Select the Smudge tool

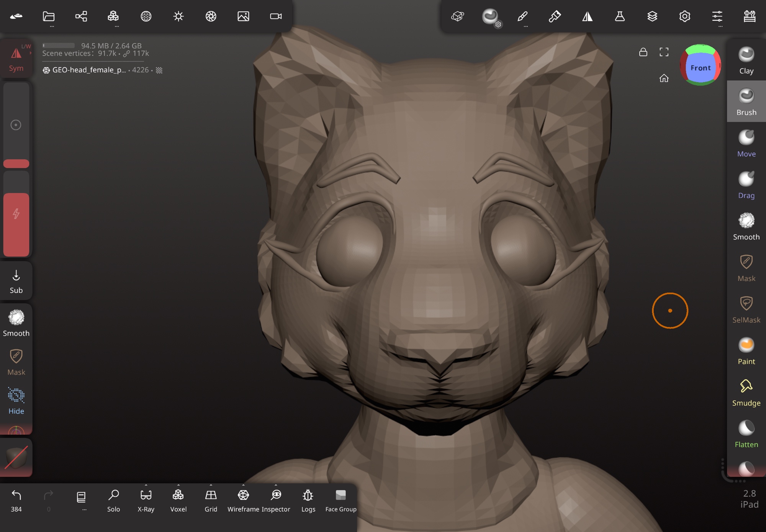pos(746,393)
